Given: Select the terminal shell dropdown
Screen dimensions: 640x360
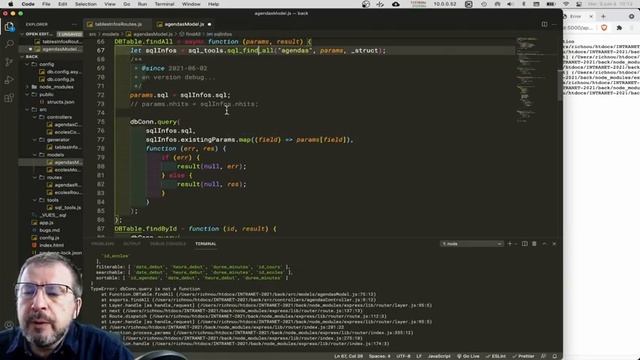Looking at the screenshot, I should [471, 244].
